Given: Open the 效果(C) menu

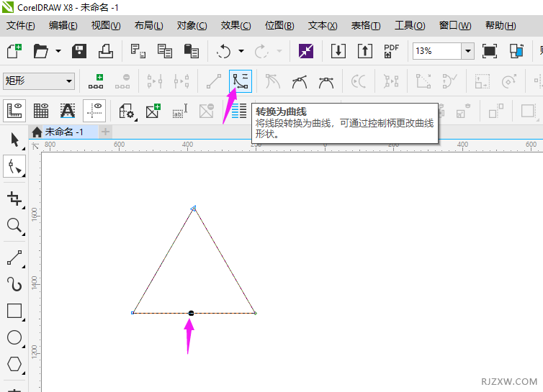Looking at the screenshot, I should click(235, 25).
